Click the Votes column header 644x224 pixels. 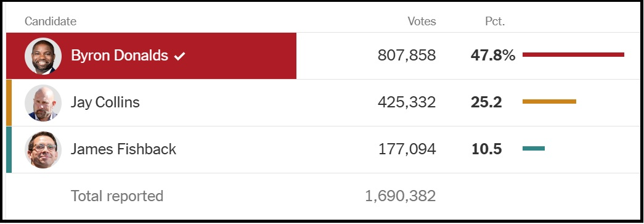coord(422,22)
